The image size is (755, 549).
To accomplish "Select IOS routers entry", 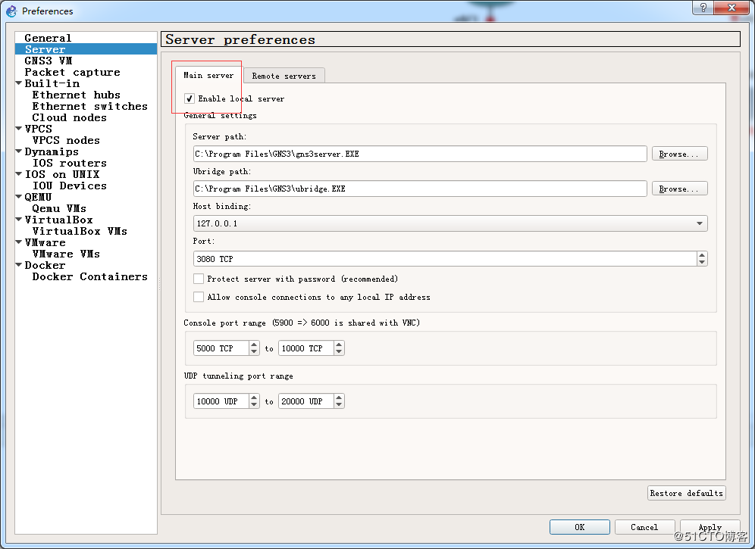I will tap(69, 163).
